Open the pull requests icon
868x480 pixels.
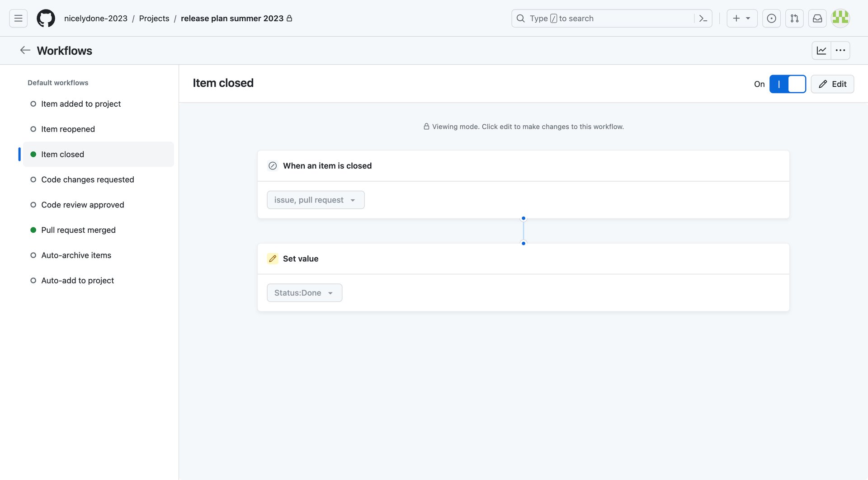pos(794,18)
